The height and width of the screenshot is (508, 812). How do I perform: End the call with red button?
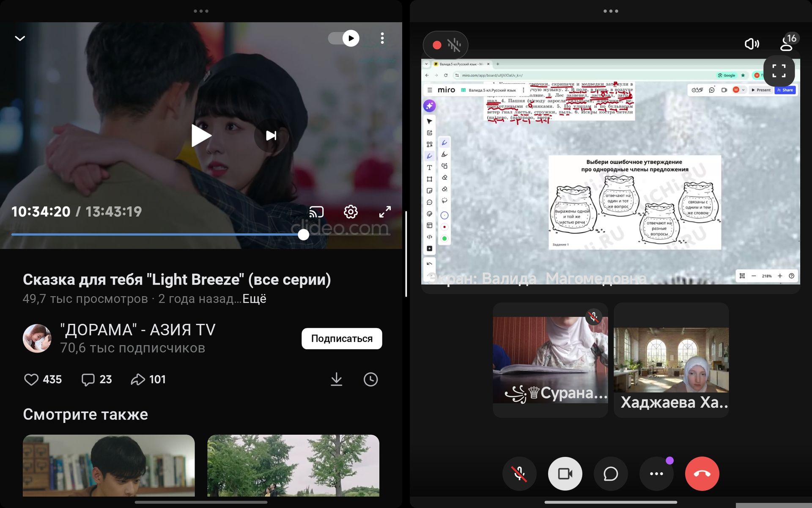click(x=702, y=474)
